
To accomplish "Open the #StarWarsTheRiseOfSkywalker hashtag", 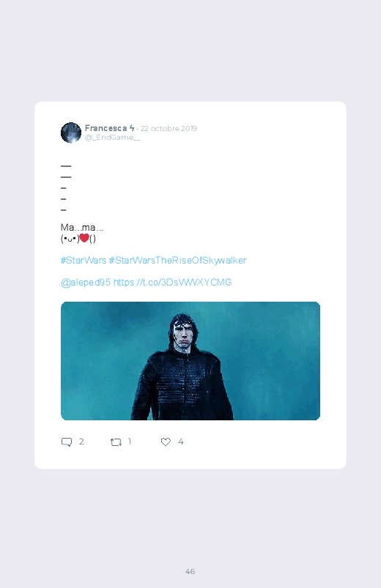I will pyautogui.click(x=177, y=260).
